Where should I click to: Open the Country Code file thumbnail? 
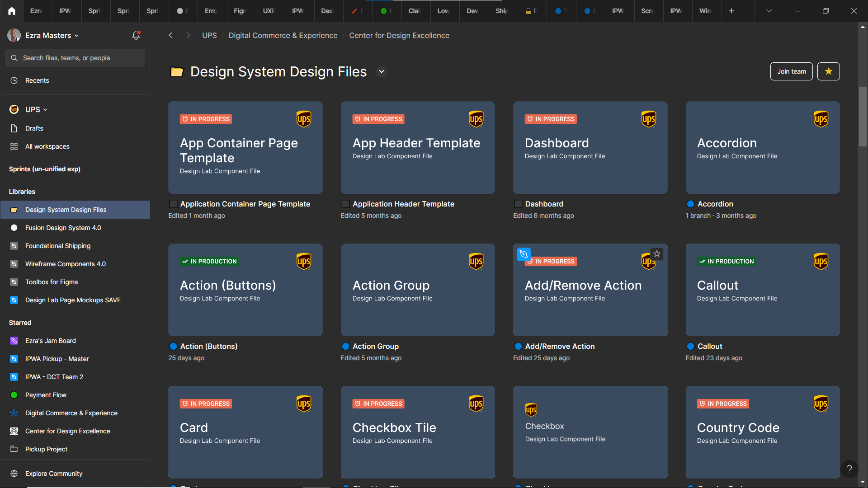[x=763, y=432]
